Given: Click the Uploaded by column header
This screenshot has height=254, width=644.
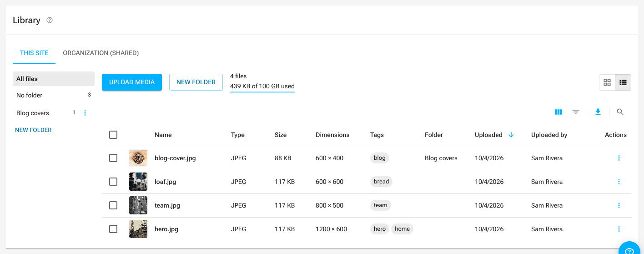Looking at the screenshot, I should pos(549,135).
